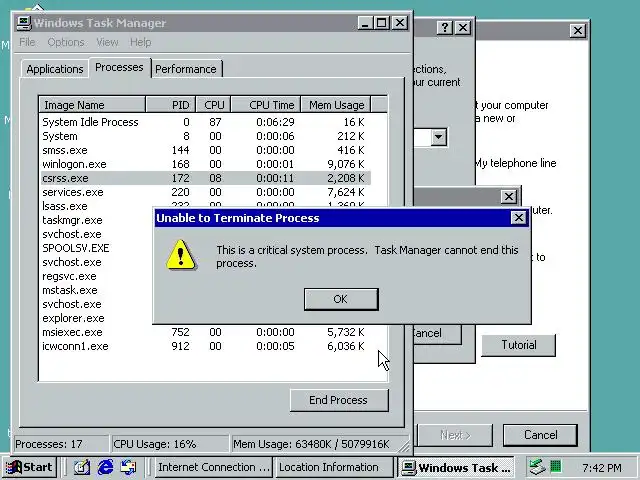
Task: Select the services.exe process
Action: [206, 192]
